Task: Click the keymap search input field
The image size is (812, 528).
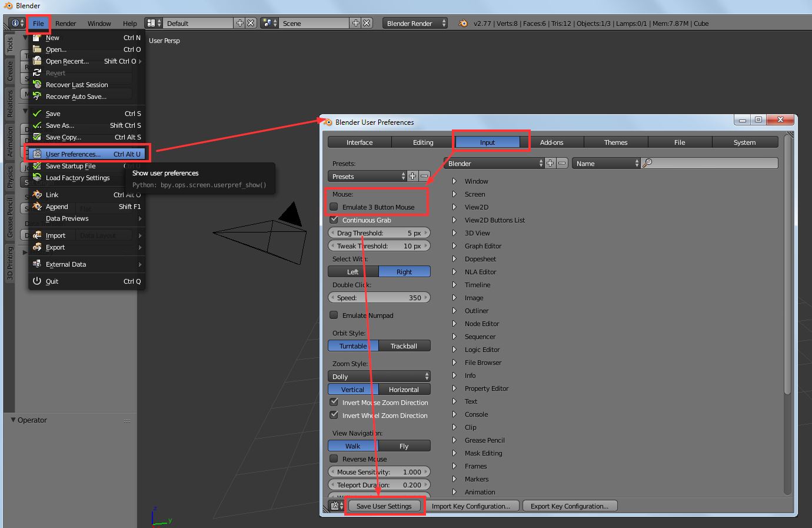Action: (710, 163)
